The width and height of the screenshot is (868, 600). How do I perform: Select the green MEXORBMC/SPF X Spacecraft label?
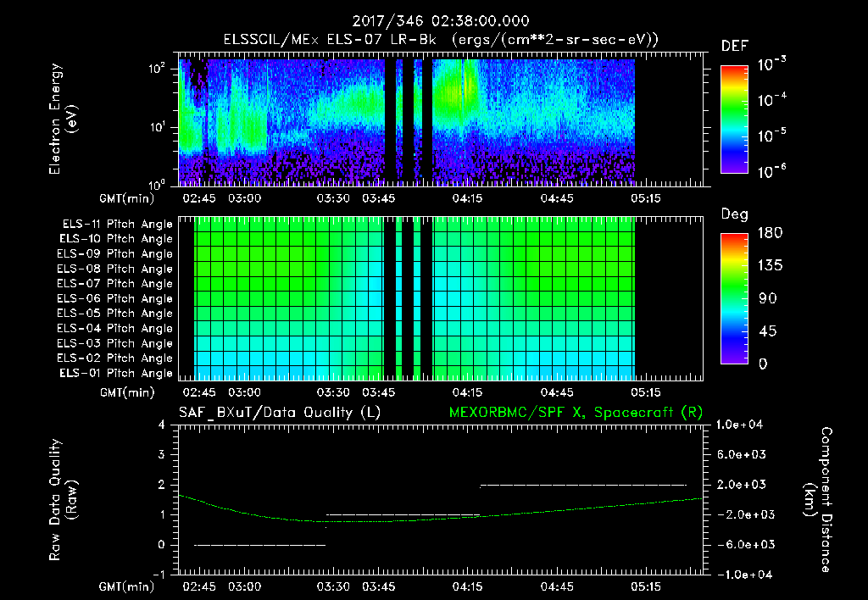click(575, 413)
